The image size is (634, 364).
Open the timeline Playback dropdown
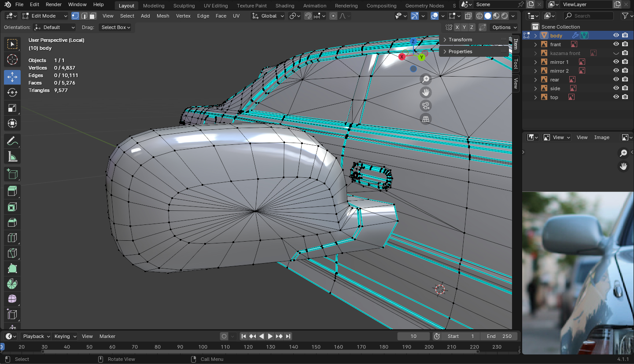point(36,336)
